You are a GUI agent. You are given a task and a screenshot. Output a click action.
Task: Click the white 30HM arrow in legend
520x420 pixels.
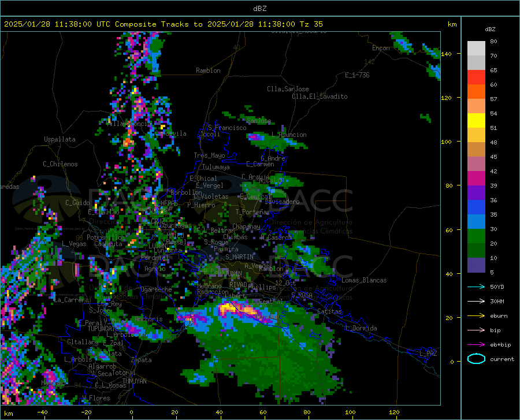coord(476,302)
